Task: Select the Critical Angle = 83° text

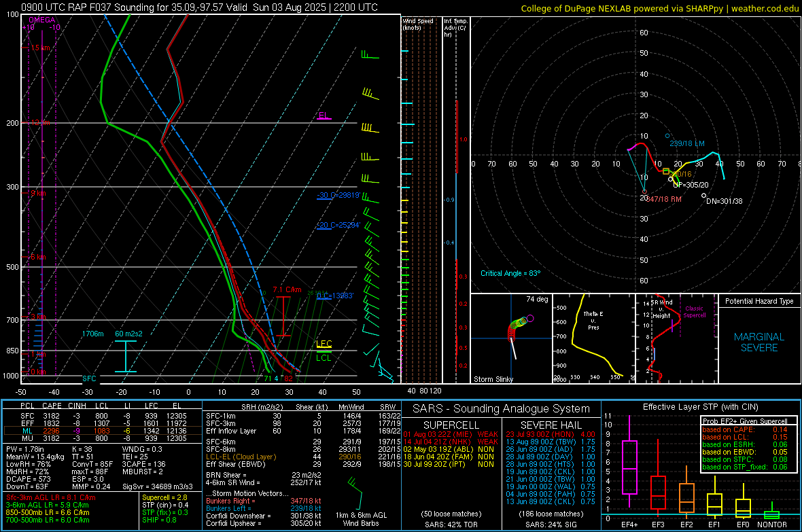Action: pyautogui.click(x=510, y=273)
